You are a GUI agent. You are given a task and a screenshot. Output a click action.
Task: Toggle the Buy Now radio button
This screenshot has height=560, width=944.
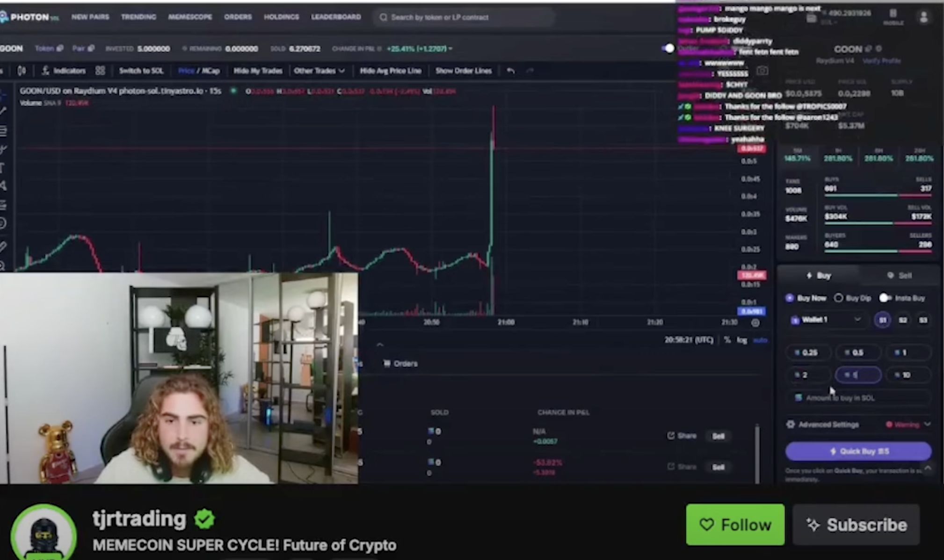pos(792,298)
